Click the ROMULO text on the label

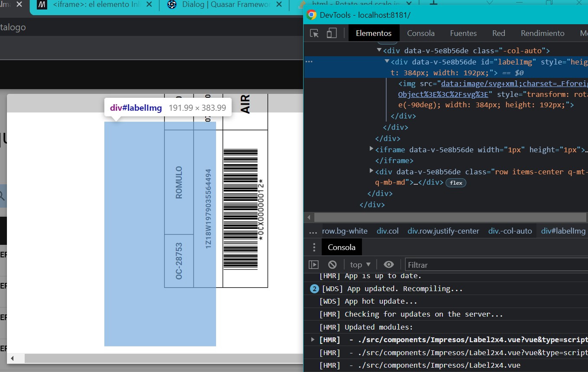coord(179,183)
